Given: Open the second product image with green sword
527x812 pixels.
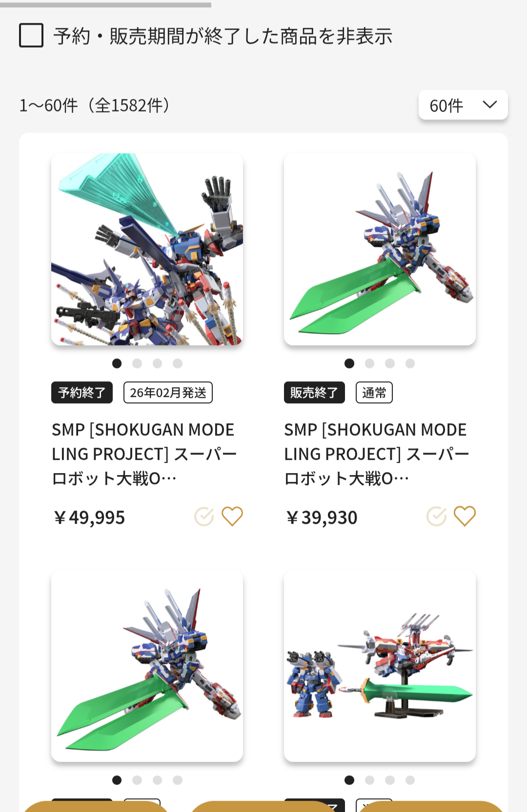Looking at the screenshot, I should 380,249.
